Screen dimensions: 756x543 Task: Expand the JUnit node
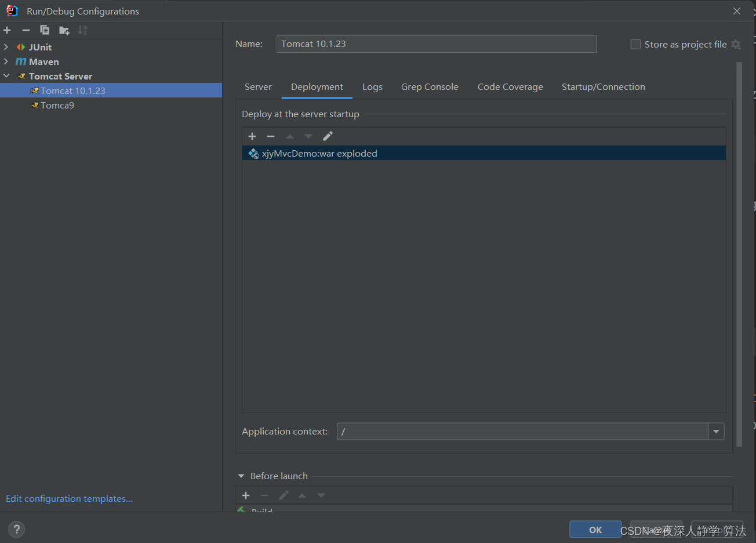[6, 47]
